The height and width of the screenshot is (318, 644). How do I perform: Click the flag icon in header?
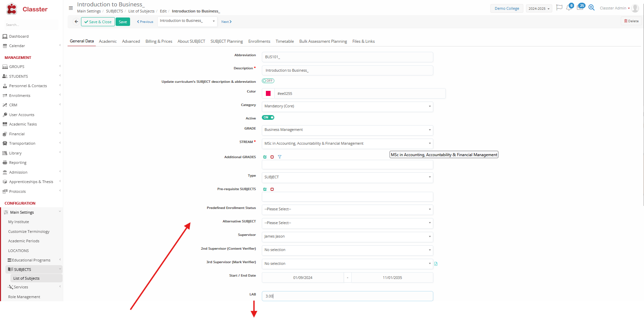click(x=559, y=7)
